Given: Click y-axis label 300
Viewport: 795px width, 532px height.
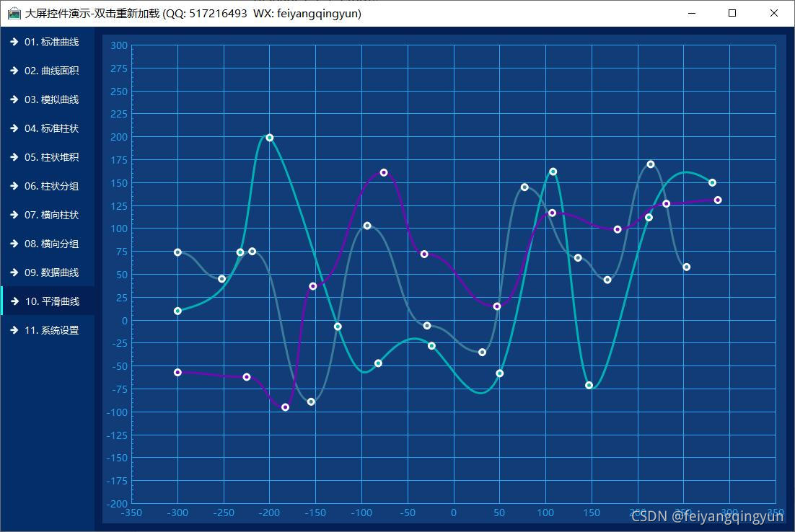Looking at the screenshot, I should pyautogui.click(x=119, y=45).
